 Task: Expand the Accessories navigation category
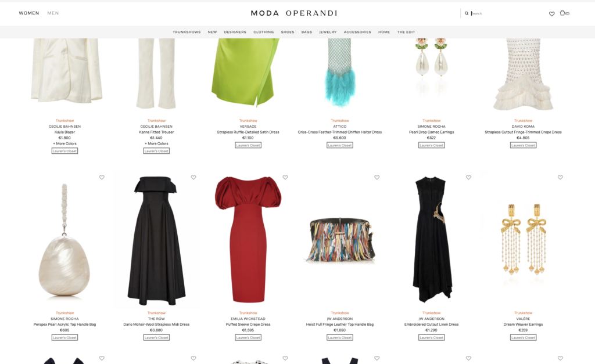[357, 33]
